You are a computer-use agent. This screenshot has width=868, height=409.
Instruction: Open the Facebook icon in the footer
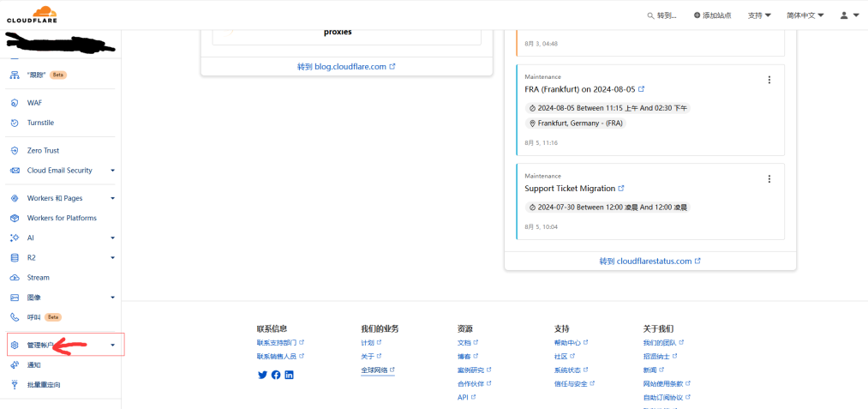pyautogui.click(x=276, y=375)
